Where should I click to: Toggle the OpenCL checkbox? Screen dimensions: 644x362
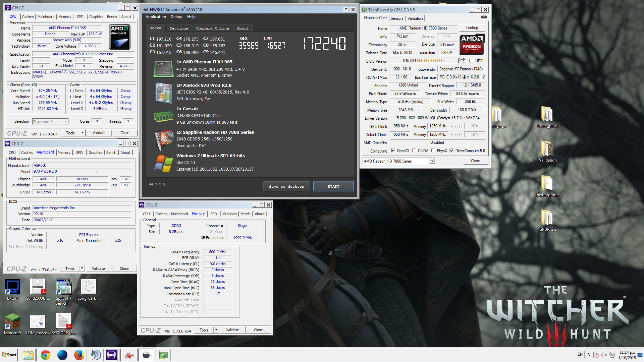(393, 151)
